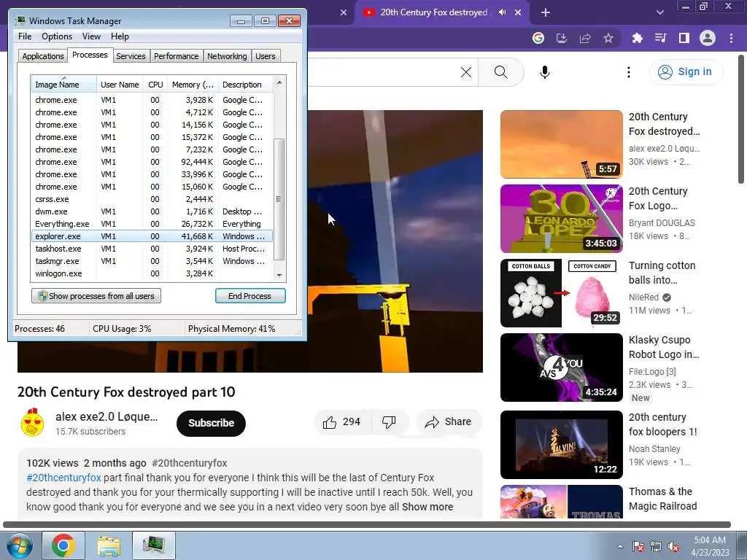Mute the tab via speaker icon
Screen dimensions: 747x560
pos(502,12)
